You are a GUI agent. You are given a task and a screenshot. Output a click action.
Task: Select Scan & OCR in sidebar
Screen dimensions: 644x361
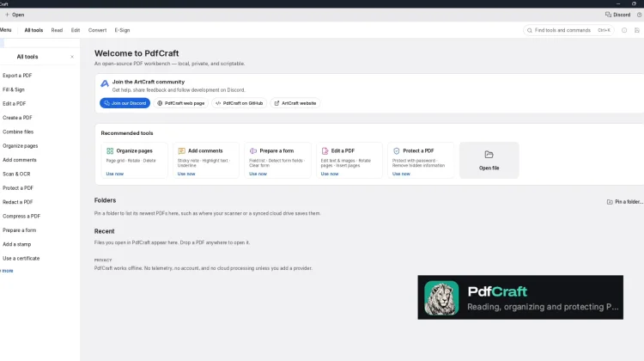[16, 174]
